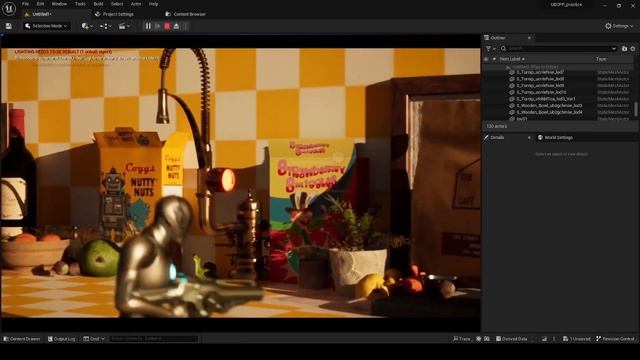Open the Outliner settings gear
The width and height of the screenshot is (640, 360).
click(x=633, y=49)
